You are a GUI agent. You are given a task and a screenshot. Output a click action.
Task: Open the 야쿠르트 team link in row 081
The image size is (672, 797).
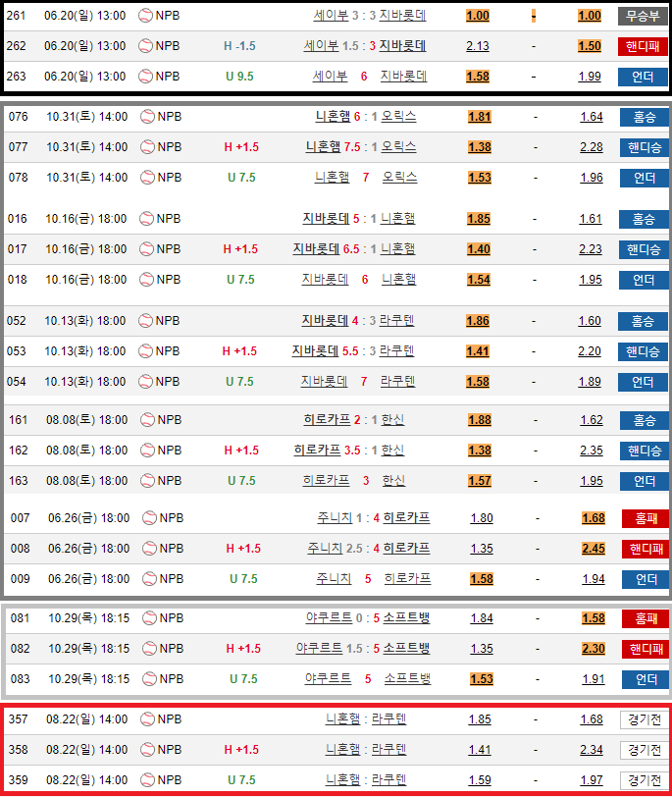click(x=324, y=618)
